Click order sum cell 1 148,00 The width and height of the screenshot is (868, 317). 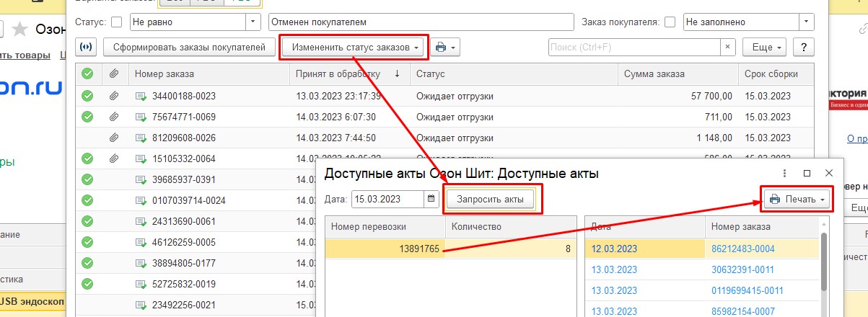[x=713, y=138]
